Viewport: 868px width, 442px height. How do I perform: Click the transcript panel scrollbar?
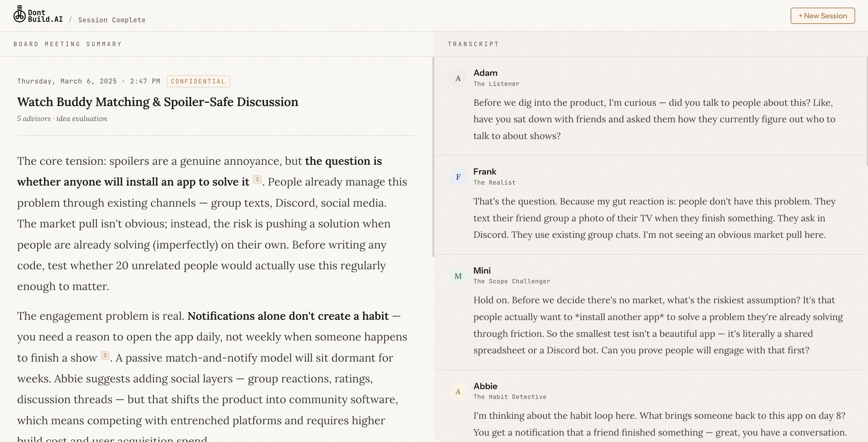pos(867,111)
